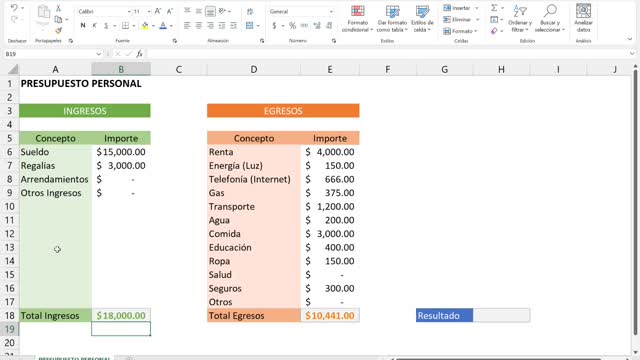The width and height of the screenshot is (640, 360).
Task: Decrease indent icon
Action: click(x=222, y=26)
